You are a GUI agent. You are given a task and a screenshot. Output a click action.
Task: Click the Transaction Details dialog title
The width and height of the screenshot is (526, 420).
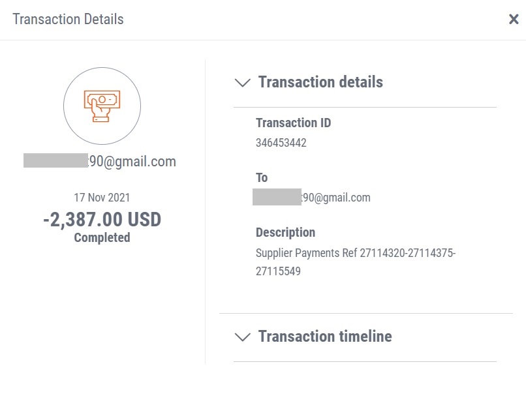68,19
